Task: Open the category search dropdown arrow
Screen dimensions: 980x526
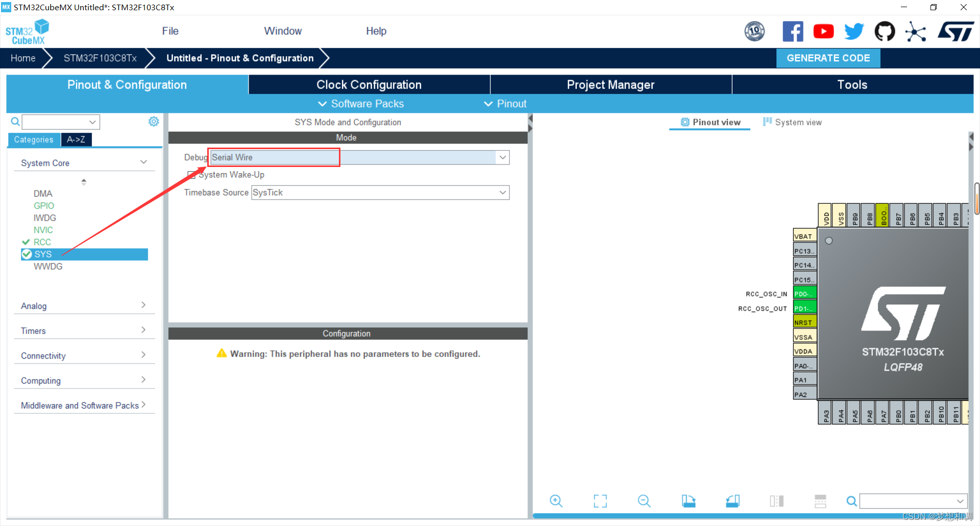Action: tap(92, 122)
